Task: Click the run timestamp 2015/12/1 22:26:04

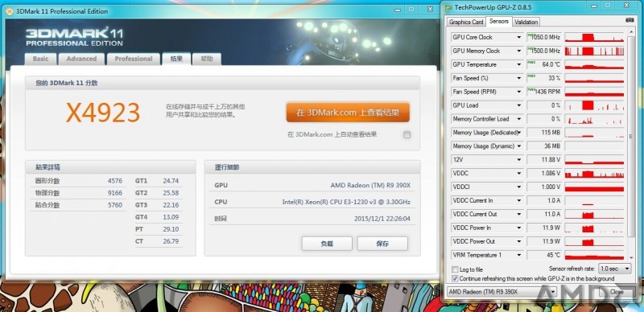Action: [382, 219]
